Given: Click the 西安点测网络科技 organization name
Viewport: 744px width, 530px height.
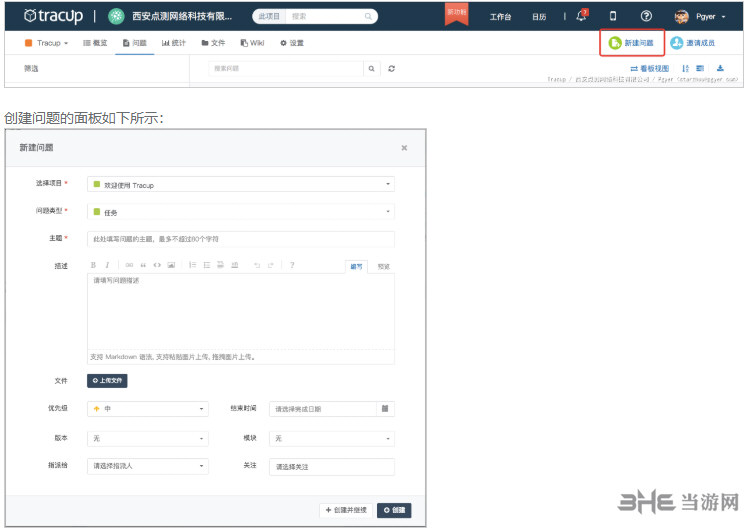Looking at the screenshot, I should click(182, 16).
